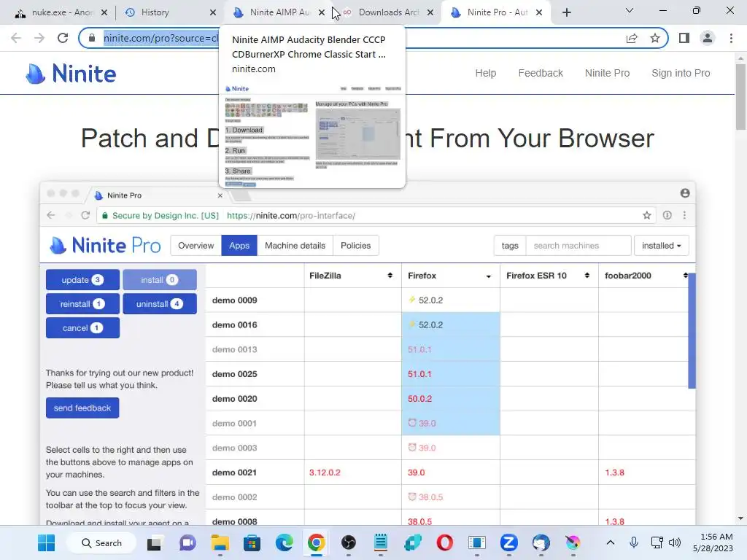
Task: Click the browser forward arrow
Action: [39, 38]
